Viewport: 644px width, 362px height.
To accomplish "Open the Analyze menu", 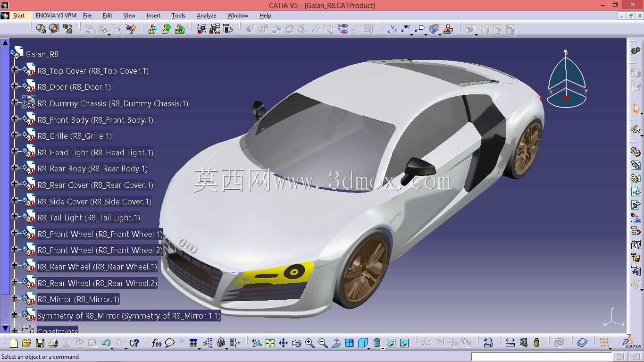I will [206, 16].
